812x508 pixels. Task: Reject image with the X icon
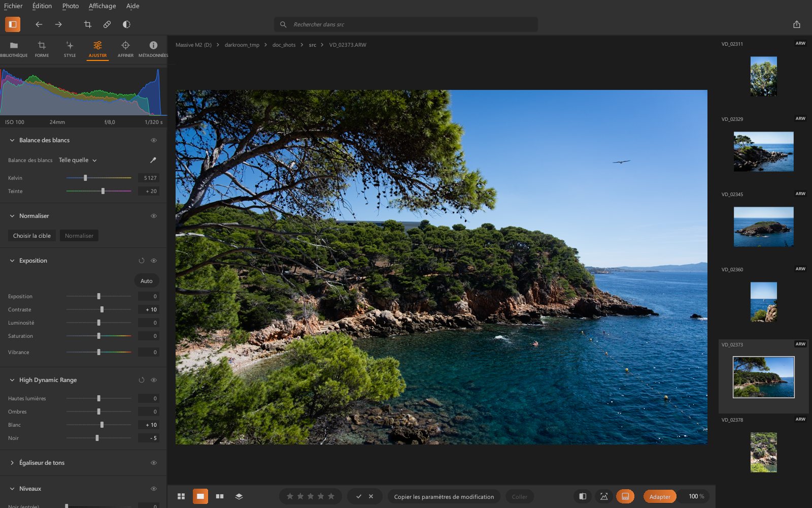[371, 496]
